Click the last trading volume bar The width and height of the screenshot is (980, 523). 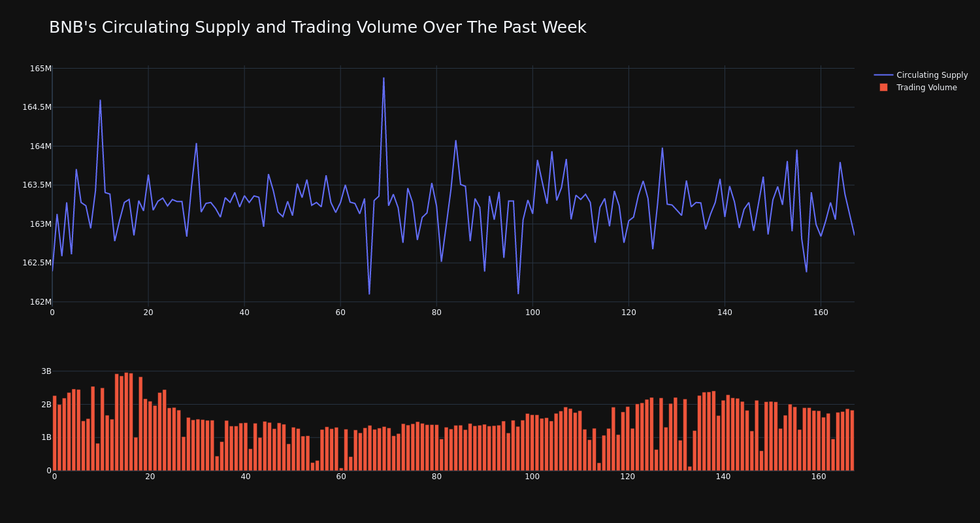(x=852, y=441)
